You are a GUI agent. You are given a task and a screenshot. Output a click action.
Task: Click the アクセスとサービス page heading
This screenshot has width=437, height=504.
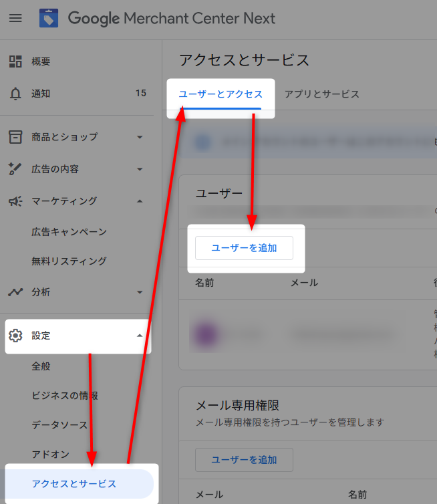(x=244, y=60)
